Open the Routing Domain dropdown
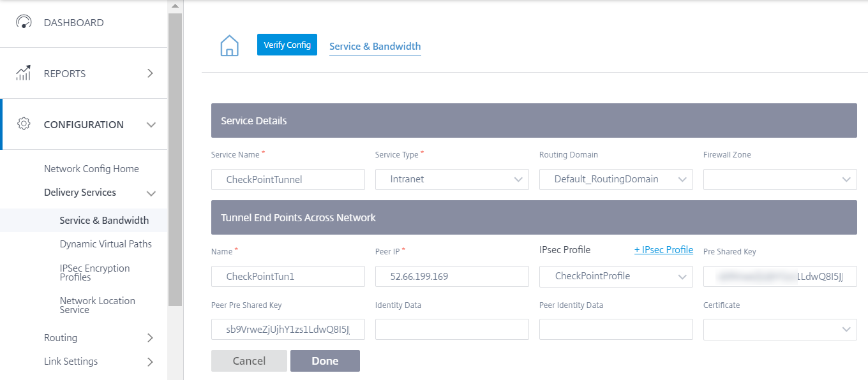This screenshot has width=868, height=380. [x=616, y=179]
